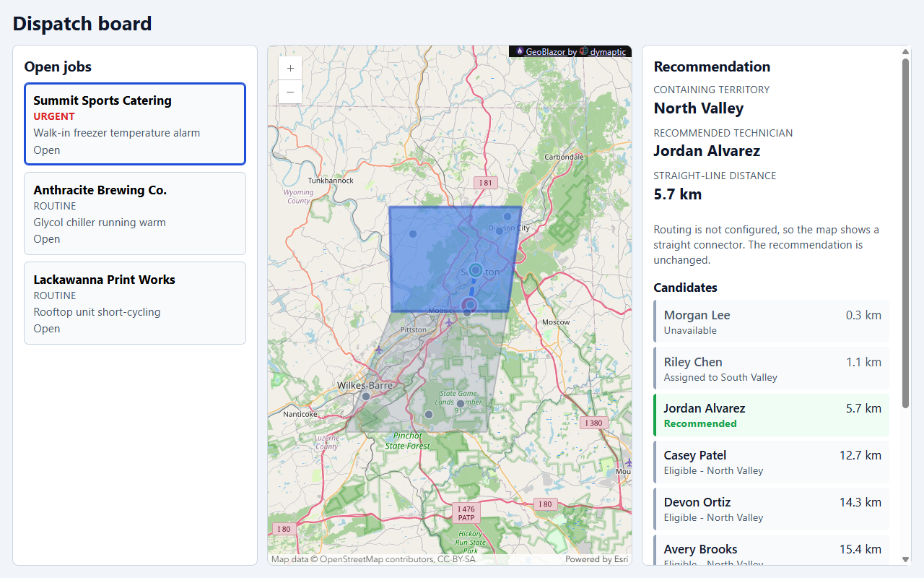Click the technician dot beside the Wilkes-Barre label
Viewport: 924px width, 578px height.
tap(366, 397)
